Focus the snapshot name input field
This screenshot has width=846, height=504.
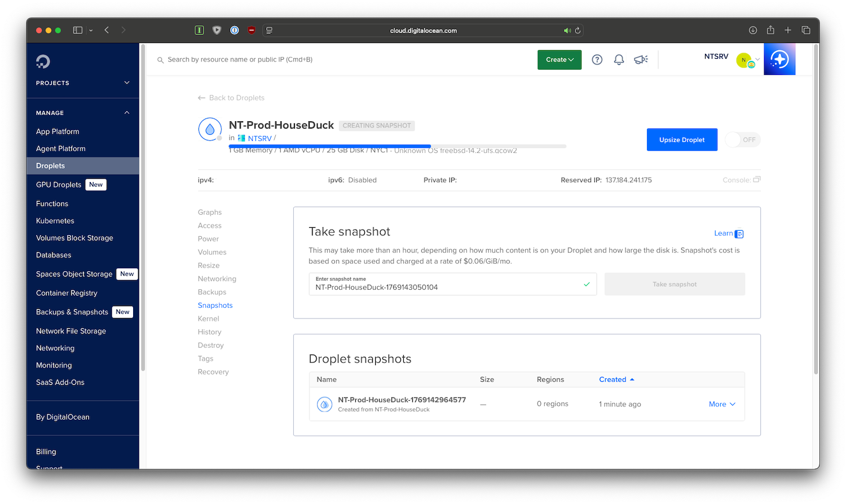click(x=446, y=287)
